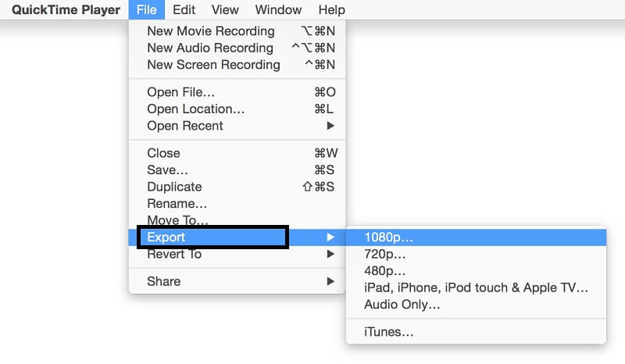625x364 pixels.
Task: Select Audio Only… export option
Action: (402, 305)
